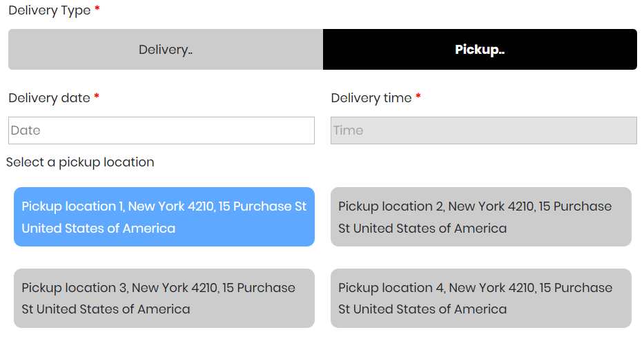
Task: Click the red asterisk beside Delivery time
Action: point(418,97)
